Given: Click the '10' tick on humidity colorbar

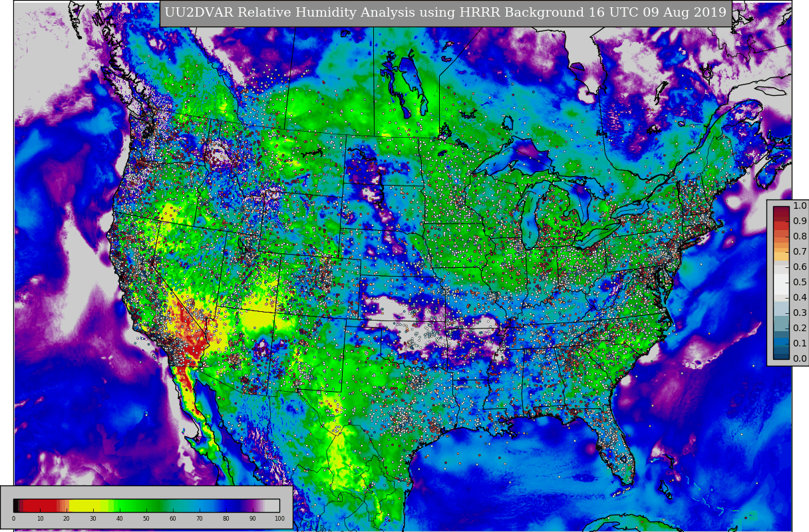Looking at the screenshot, I should click(40, 519).
